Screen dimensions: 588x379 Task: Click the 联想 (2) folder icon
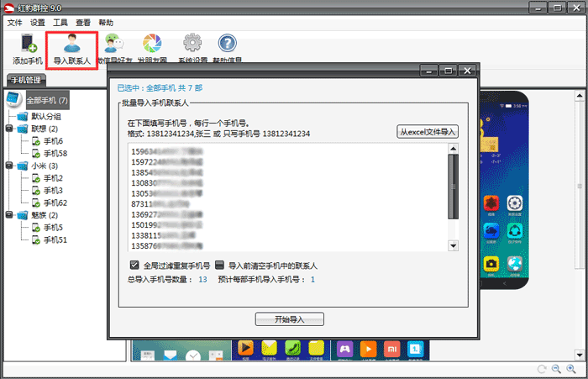tap(22, 129)
